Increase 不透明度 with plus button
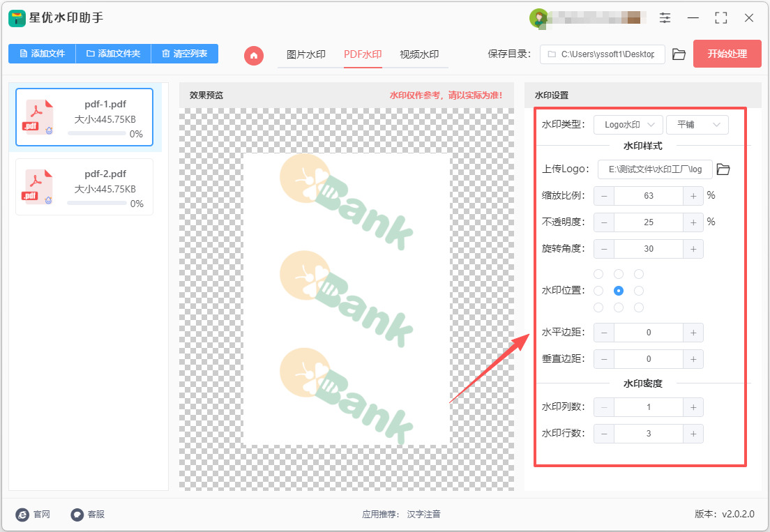The width and height of the screenshot is (770, 532). [693, 222]
